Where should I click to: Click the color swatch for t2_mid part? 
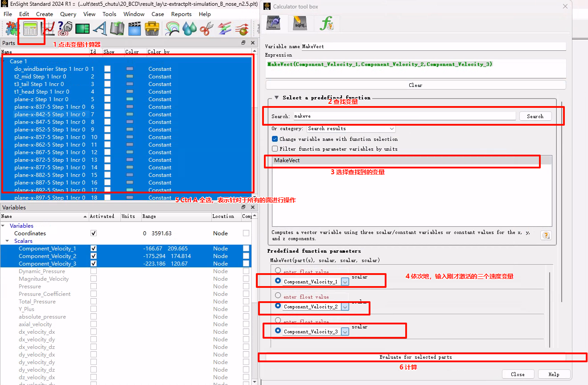coord(130,77)
